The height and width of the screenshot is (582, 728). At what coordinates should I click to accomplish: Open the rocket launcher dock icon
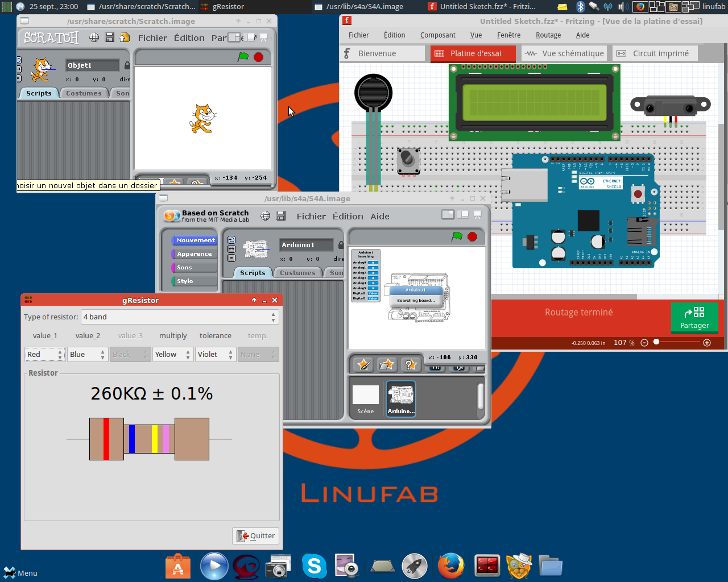(x=415, y=566)
